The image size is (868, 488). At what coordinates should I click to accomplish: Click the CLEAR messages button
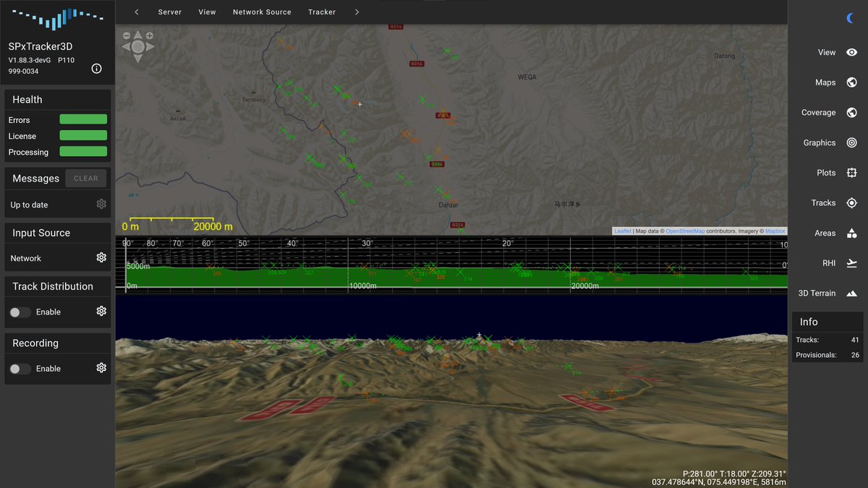point(86,179)
